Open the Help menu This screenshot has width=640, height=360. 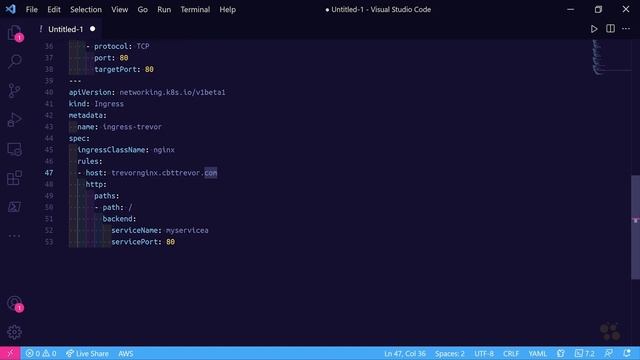pyautogui.click(x=227, y=9)
